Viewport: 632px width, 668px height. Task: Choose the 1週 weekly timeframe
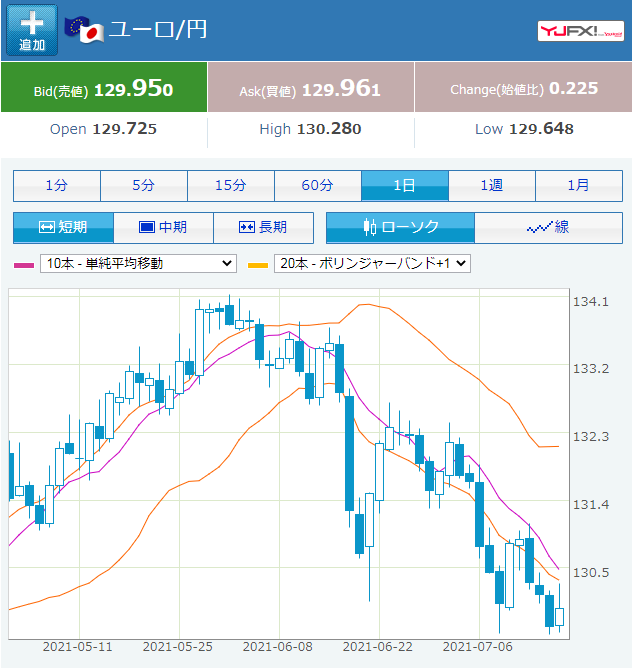[492, 186]
